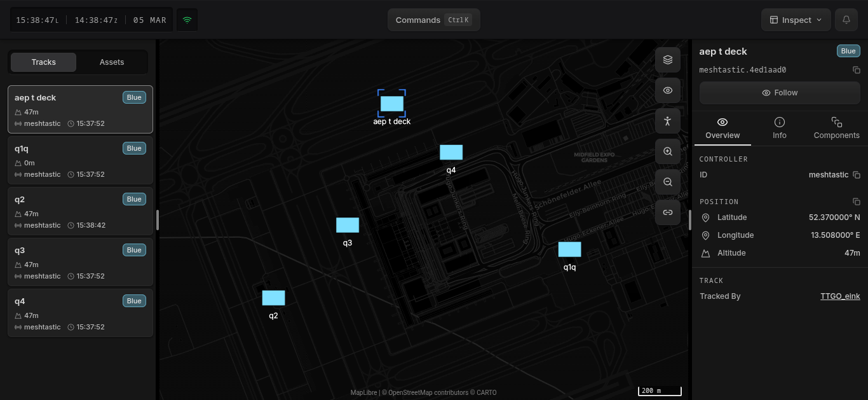
Task: Zoom in using the magnifier plus icon
Action: [667, 151]
